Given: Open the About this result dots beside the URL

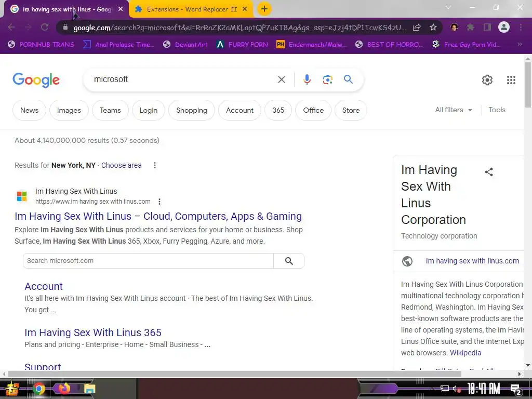Looking at the screenshot, I should [159, 202].
